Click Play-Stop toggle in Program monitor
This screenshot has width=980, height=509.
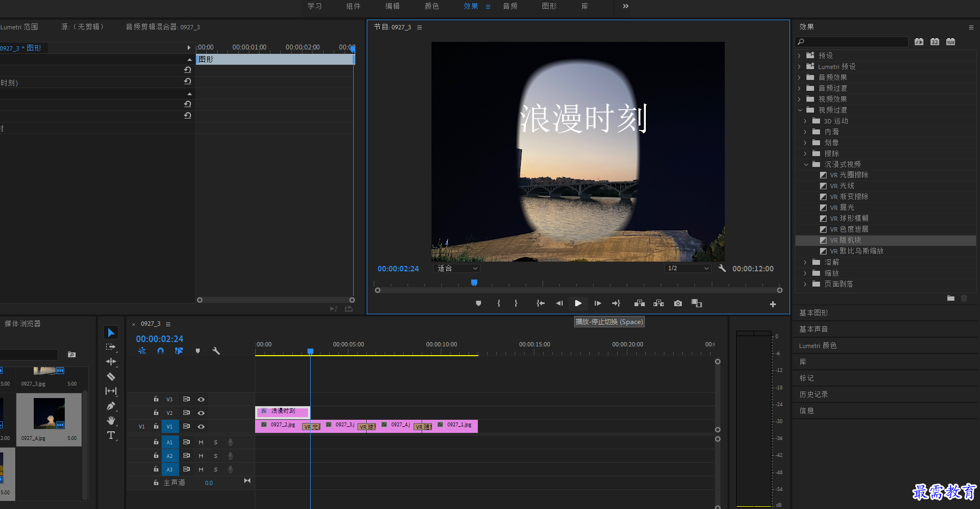click(x=578, y=303)
